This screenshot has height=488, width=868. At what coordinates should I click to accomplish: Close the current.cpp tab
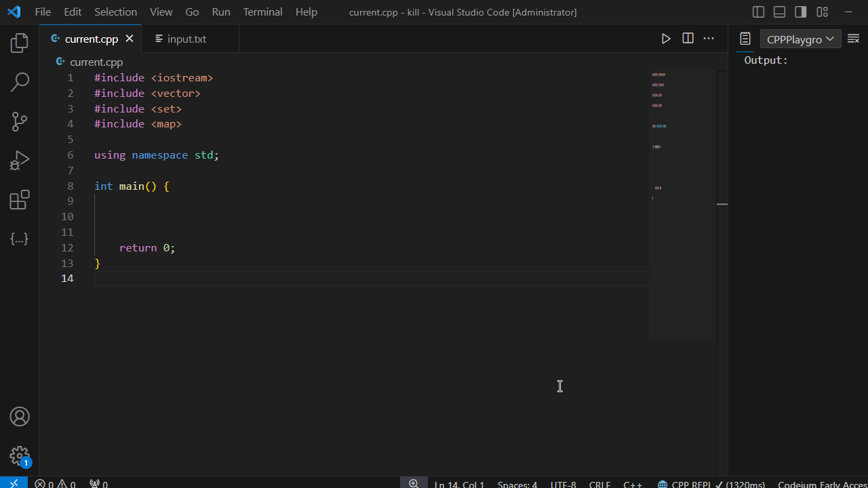[130, 39]
